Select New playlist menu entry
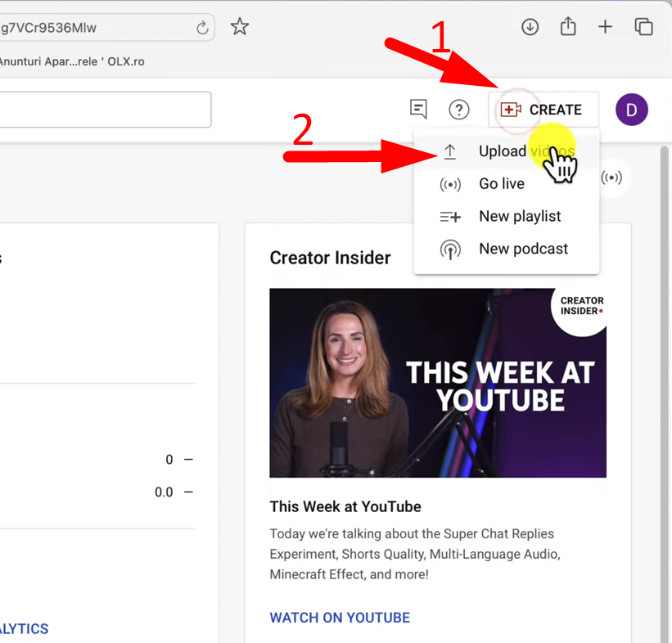672x643 pixels. [507, 216]
